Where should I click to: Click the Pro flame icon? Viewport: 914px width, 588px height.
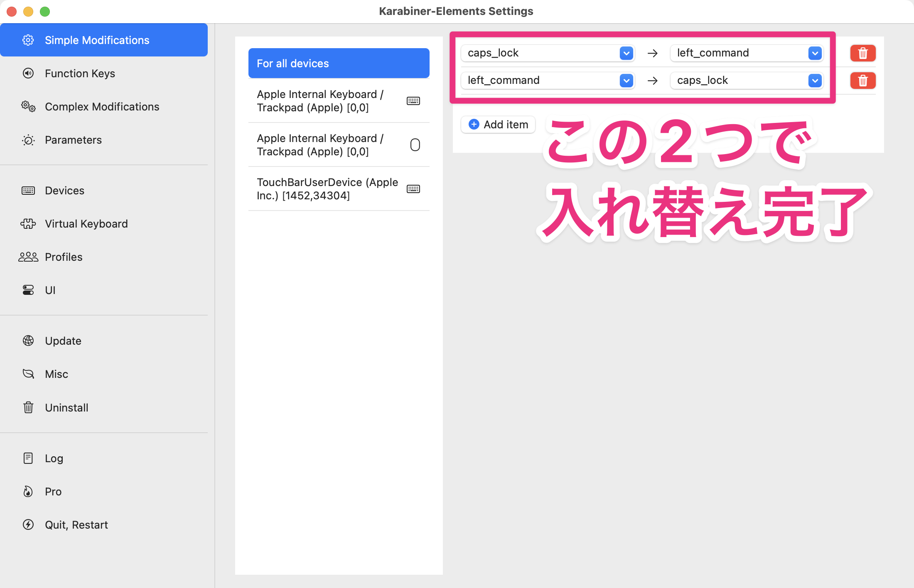(x=28, y=492)
